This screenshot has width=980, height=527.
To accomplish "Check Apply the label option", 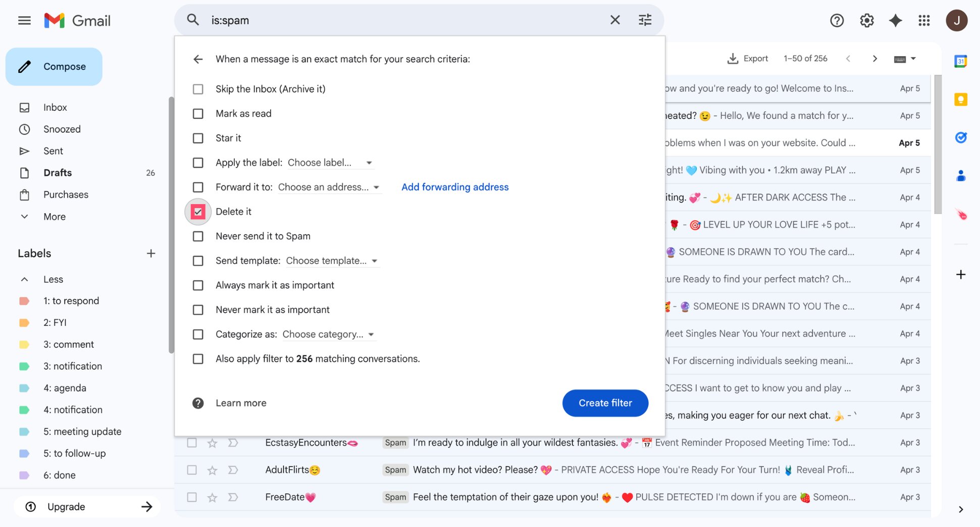I will [x=198, y=163].
